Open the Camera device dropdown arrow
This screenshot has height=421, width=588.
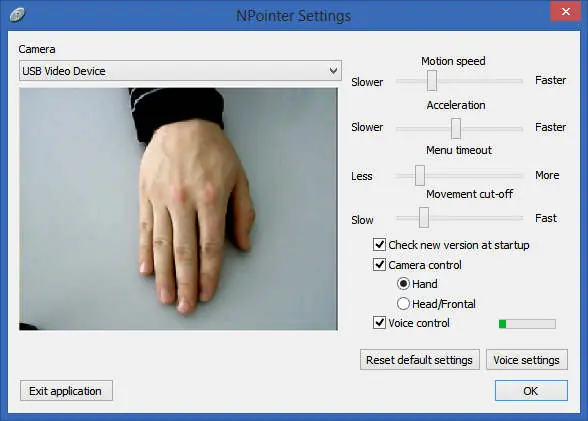coord(333,70)
